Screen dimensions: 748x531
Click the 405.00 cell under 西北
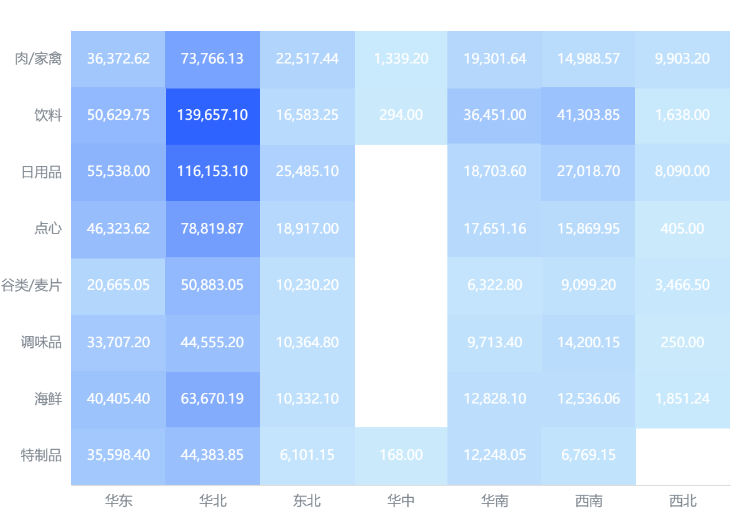coord(682,229)
